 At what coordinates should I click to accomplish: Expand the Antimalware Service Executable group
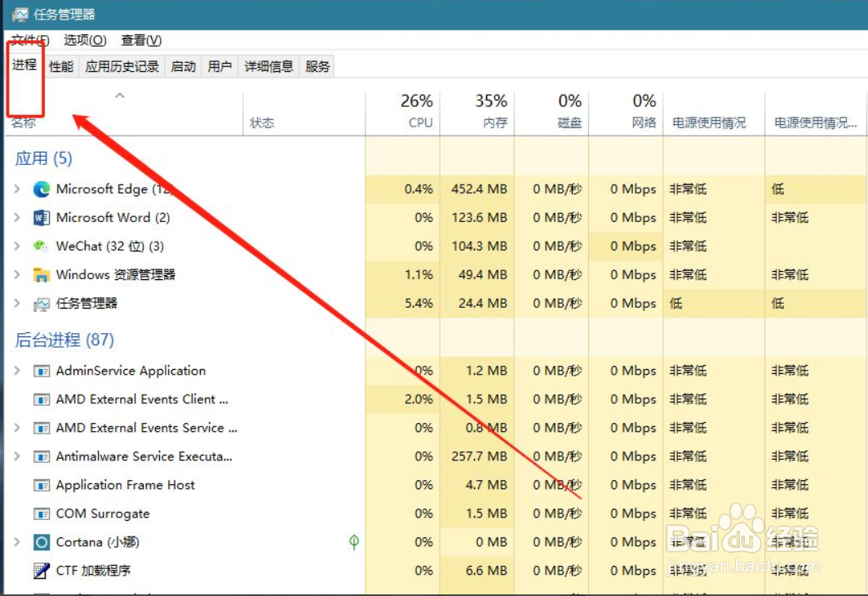17,457
